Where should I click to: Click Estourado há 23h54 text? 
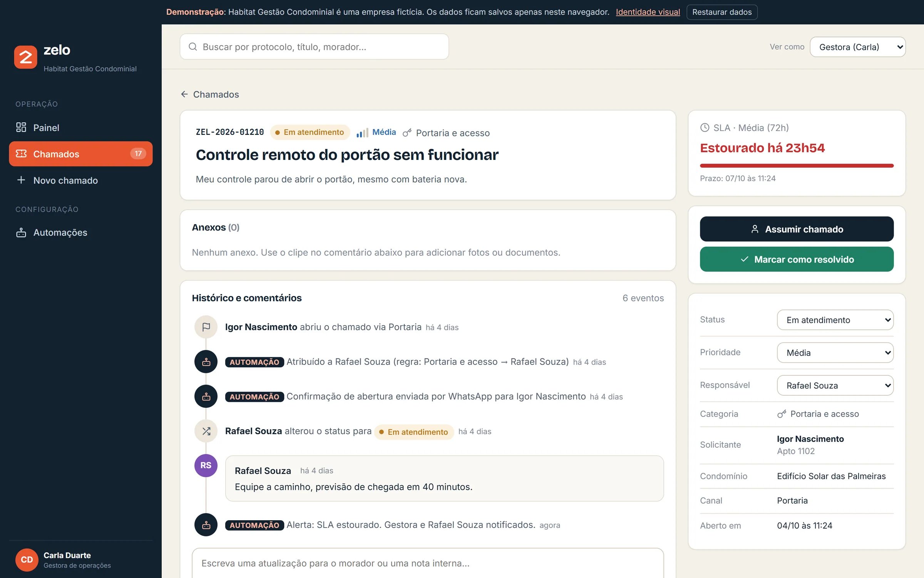point(762,148)
